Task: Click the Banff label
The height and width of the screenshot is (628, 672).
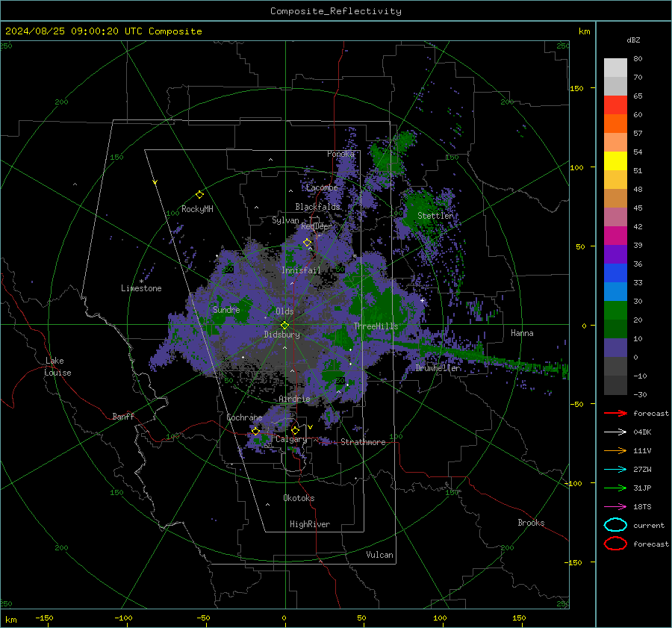Action: click(123, 417)
